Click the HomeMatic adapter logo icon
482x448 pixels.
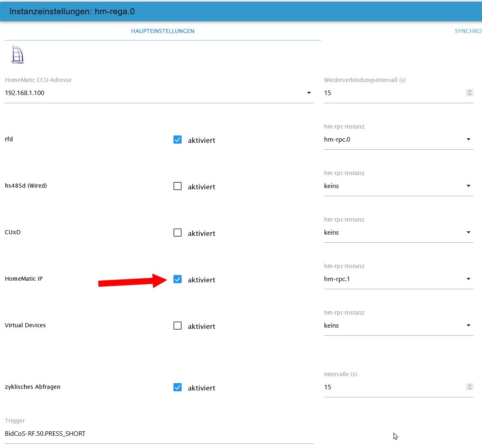pyautogui.click(x=18, y=54)
